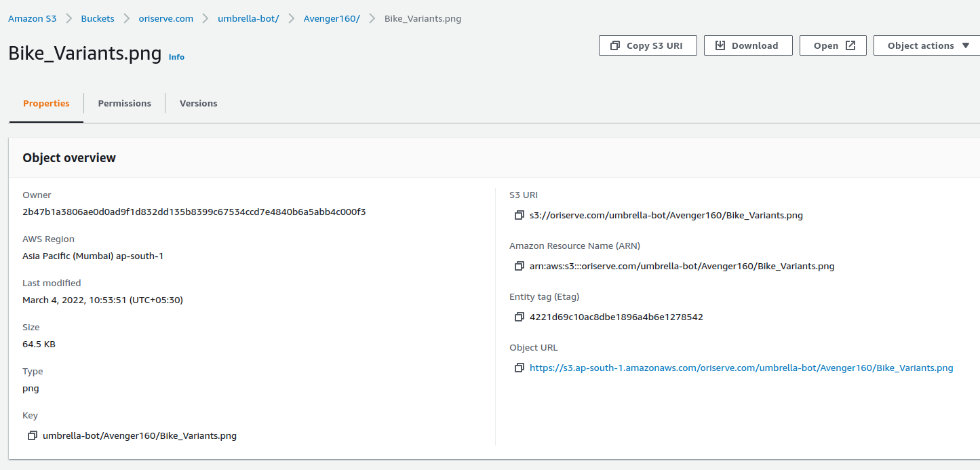980x470 pixels.
Task: Switch to the Versions tab
Action: pyautogui.click(x=198, y=103)
